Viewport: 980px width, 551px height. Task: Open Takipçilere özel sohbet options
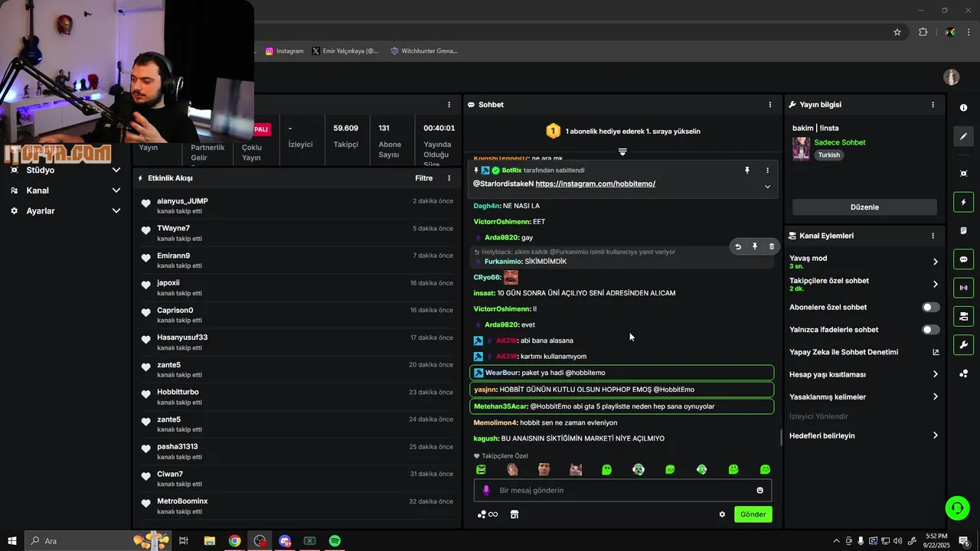point(863,284)
